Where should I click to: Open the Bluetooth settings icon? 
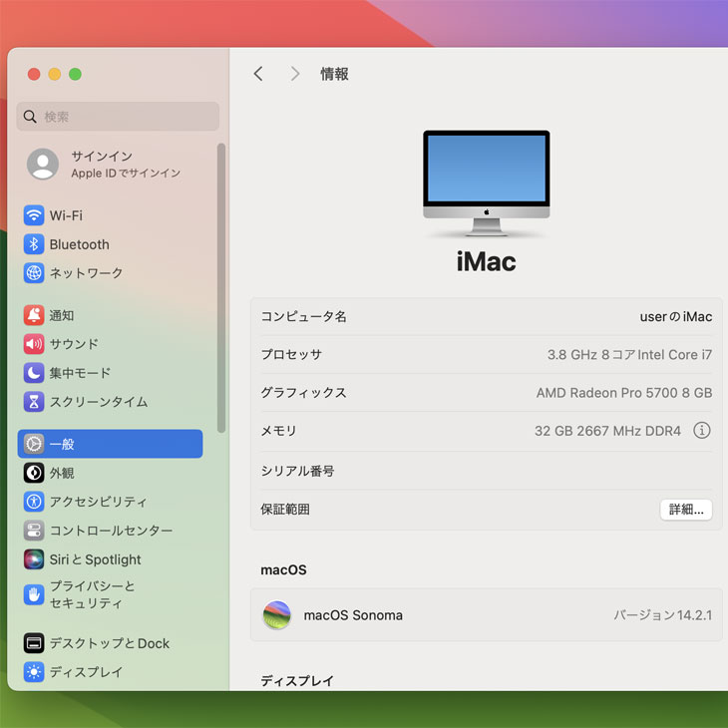coord(34,244)
